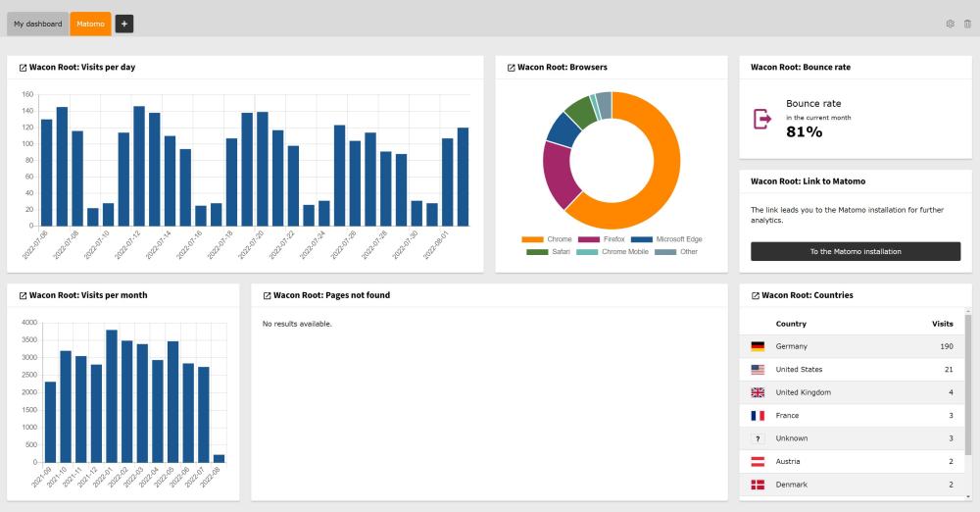Click the 2022-01 bar in Visits per month
980x512 pixels.
pos(112,396)
